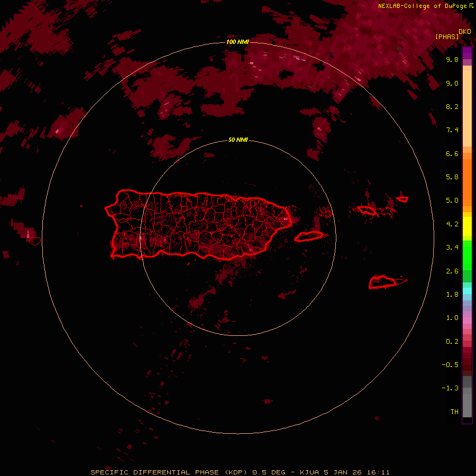This screenshot has height=476, width=476.
Task: Click the 1.8 scale value
Action: pyautogui.click(x=452, y=295)
